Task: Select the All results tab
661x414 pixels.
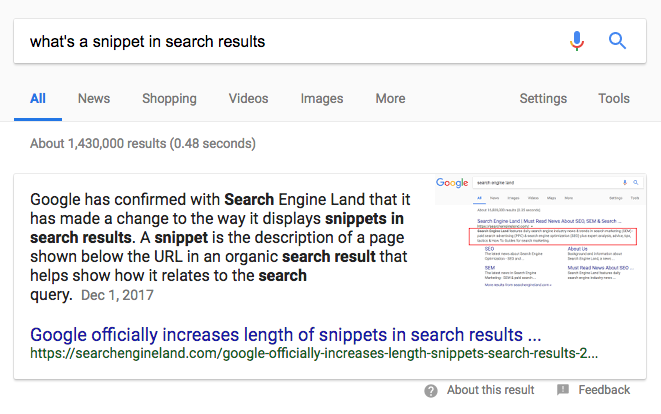Action: coord(38,99)
